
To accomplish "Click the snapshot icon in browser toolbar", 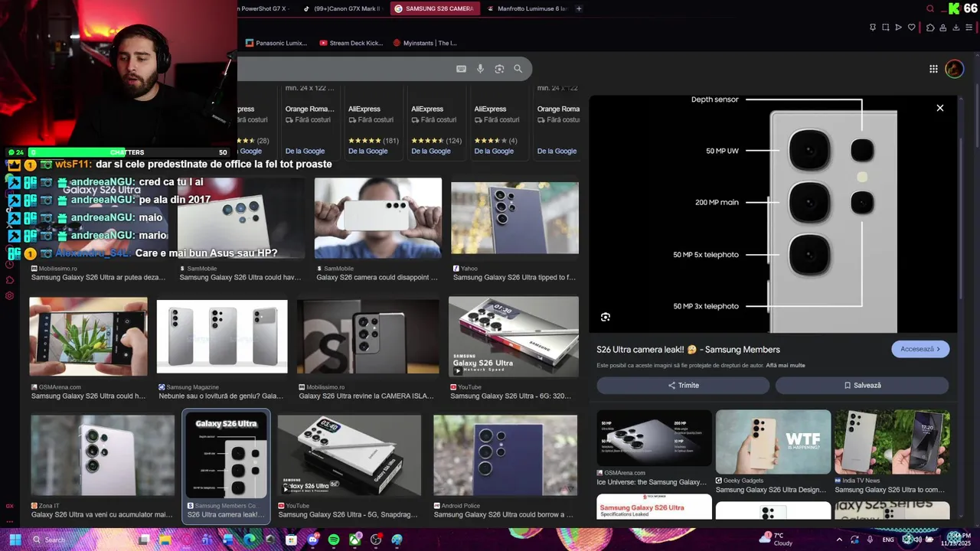I will (886, 28).
